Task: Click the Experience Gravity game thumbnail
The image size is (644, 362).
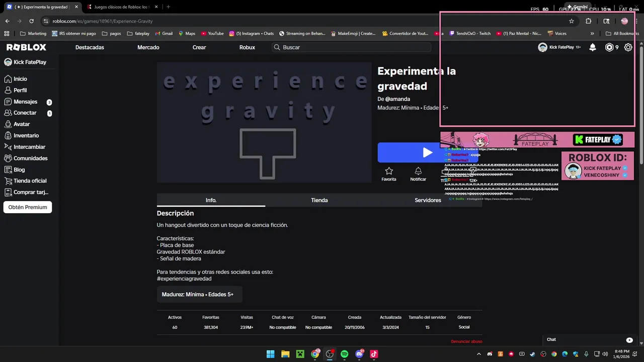Action: pos(264,122)
